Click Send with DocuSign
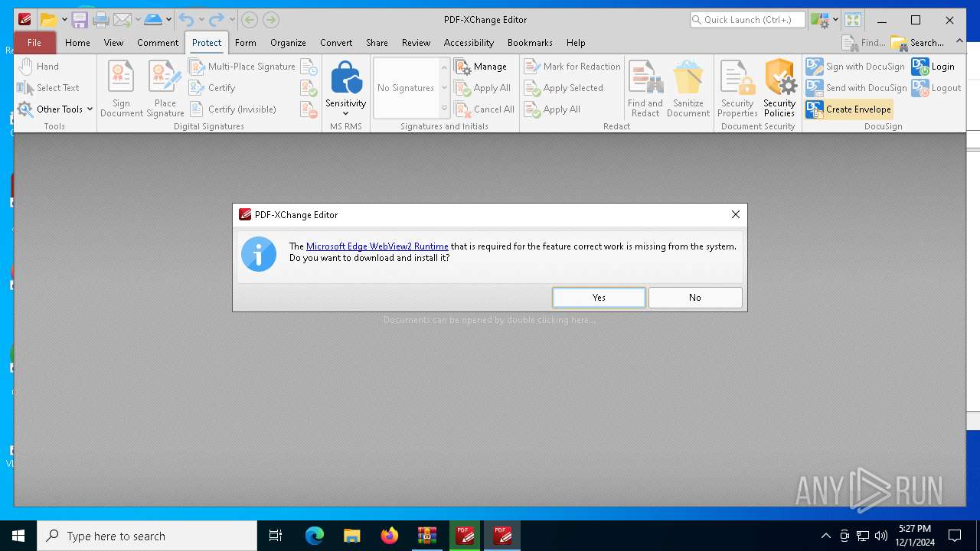 (857, 88)
